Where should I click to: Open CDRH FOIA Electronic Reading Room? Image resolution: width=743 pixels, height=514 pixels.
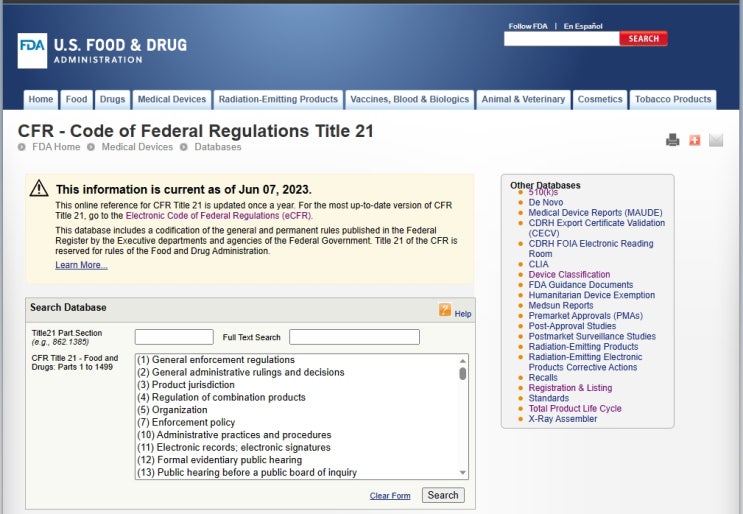591,249
